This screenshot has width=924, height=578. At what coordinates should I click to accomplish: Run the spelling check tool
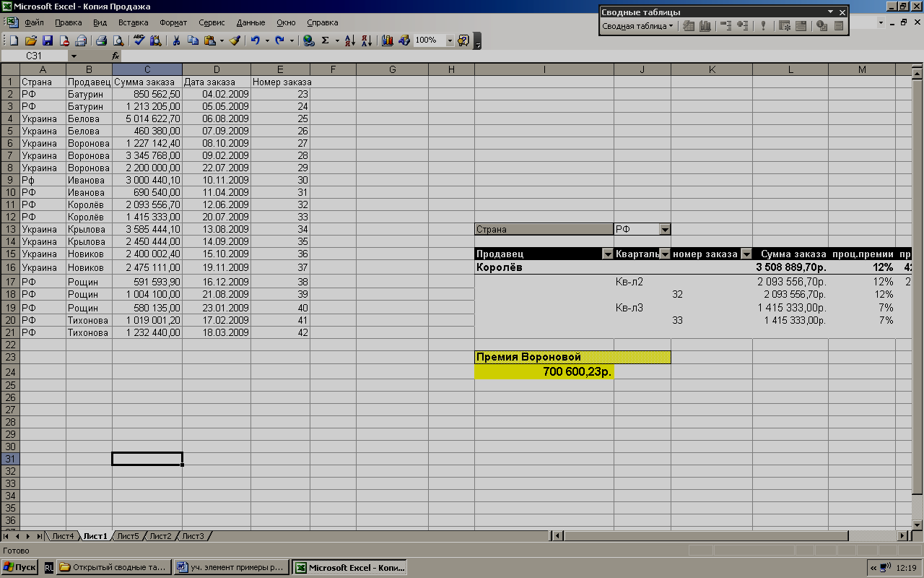(x=139, y=40)
